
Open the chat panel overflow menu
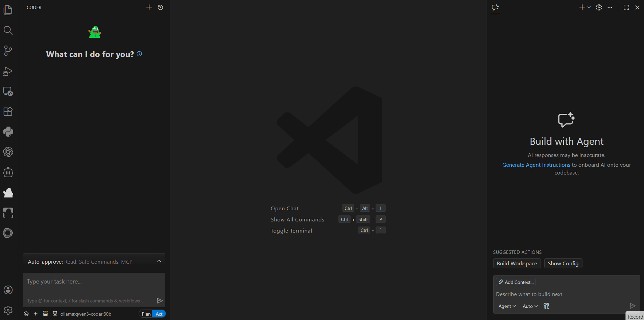point(611,7)
